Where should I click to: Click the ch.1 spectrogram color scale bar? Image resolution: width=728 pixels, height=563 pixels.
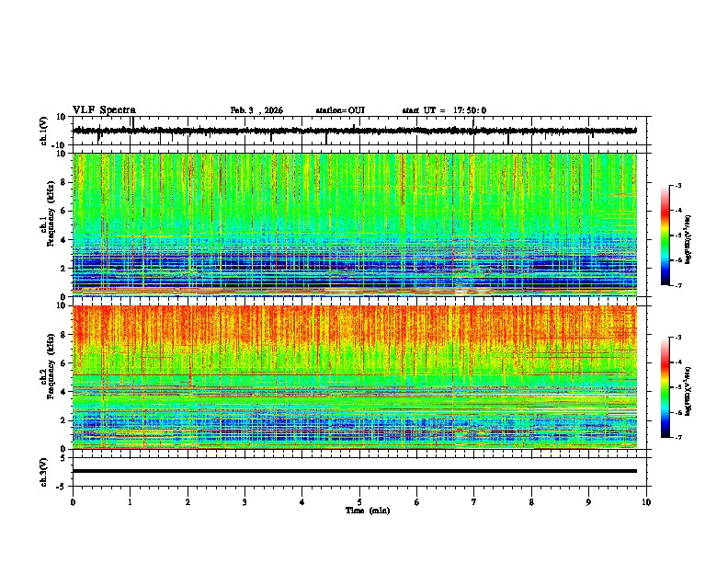tap(665, 236)
